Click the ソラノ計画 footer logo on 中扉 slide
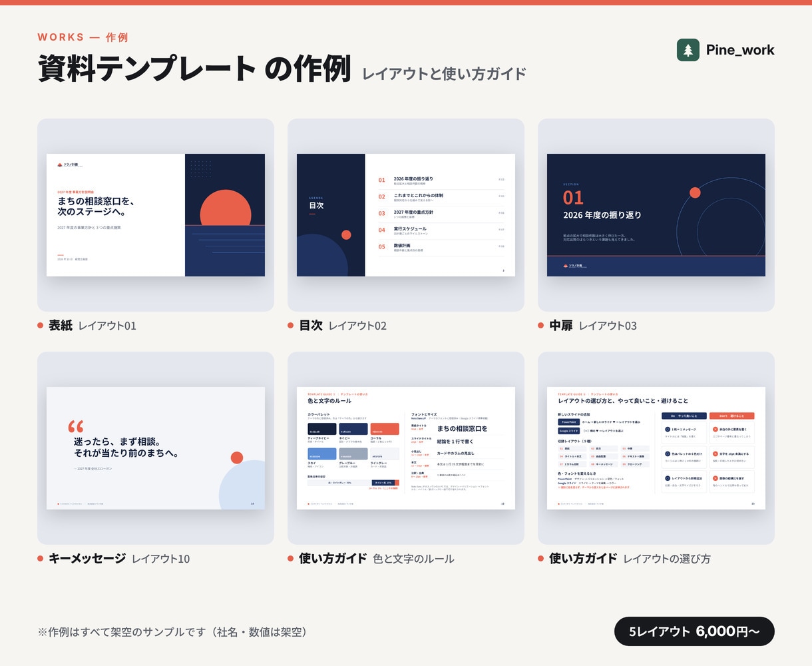This screenshot has height=666, width=812. 574,266
